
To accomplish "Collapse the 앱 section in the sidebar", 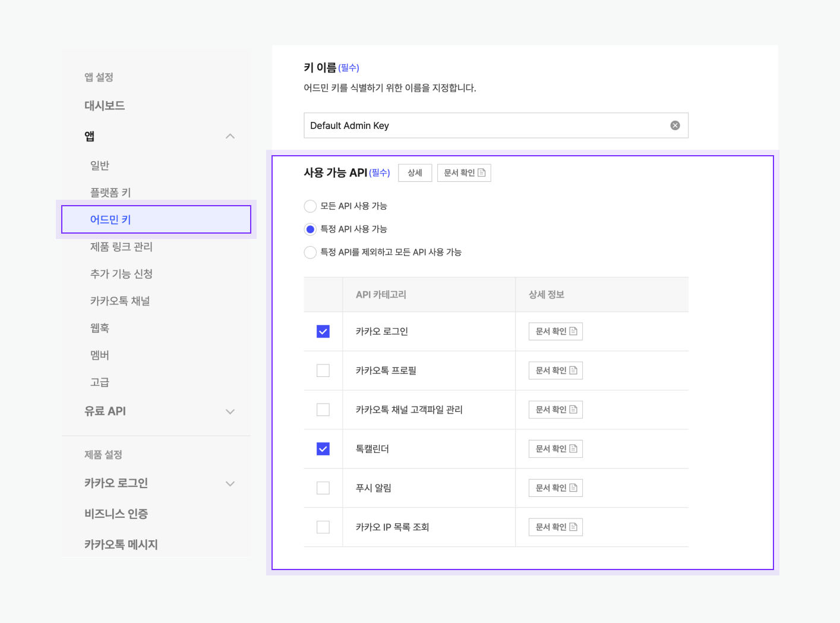I will (x=230, y=136).
